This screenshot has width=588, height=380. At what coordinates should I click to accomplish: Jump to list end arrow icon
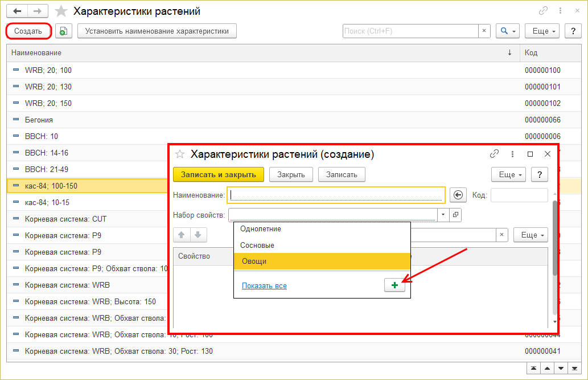click(574, 369)
